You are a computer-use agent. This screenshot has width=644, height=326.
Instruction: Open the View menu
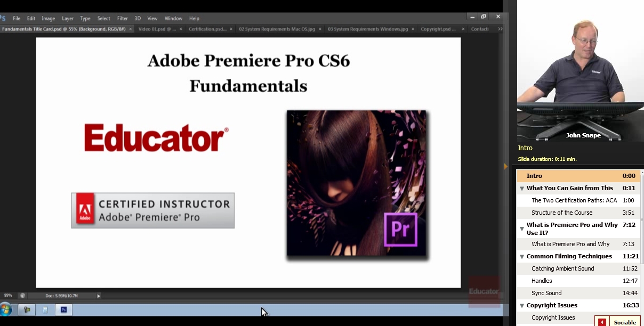coord(152,18)
